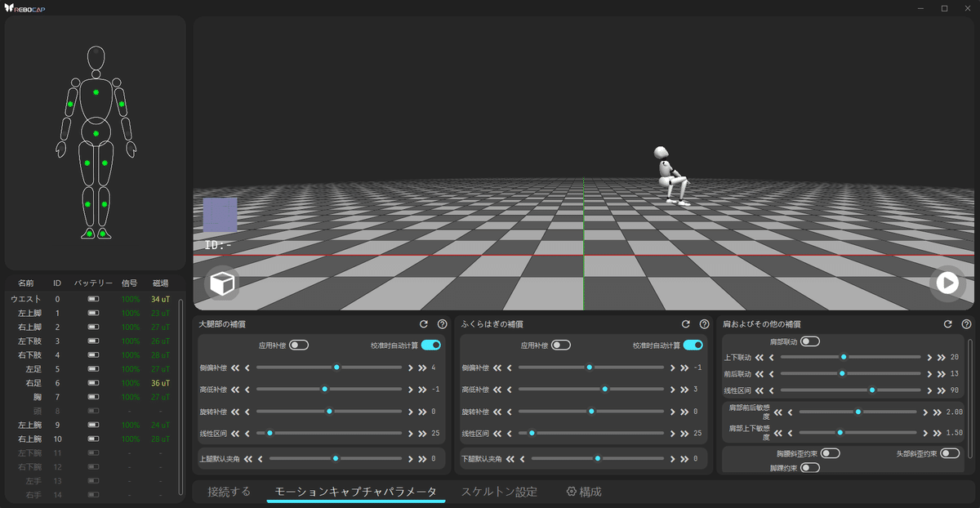Disable 校准时自动计算 in 大腿部の補償 panel

tap(431, 345)
